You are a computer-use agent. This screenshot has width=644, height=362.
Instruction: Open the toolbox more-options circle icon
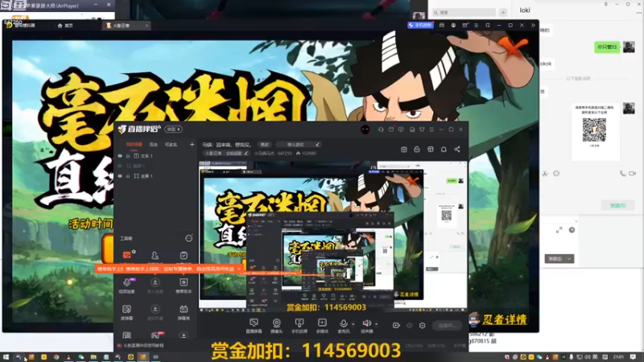click(x=188, y=238)
